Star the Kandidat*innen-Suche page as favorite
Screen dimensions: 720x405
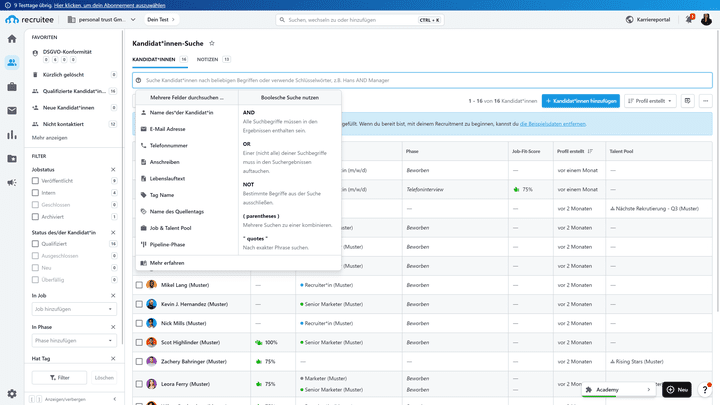pos(212,43)
